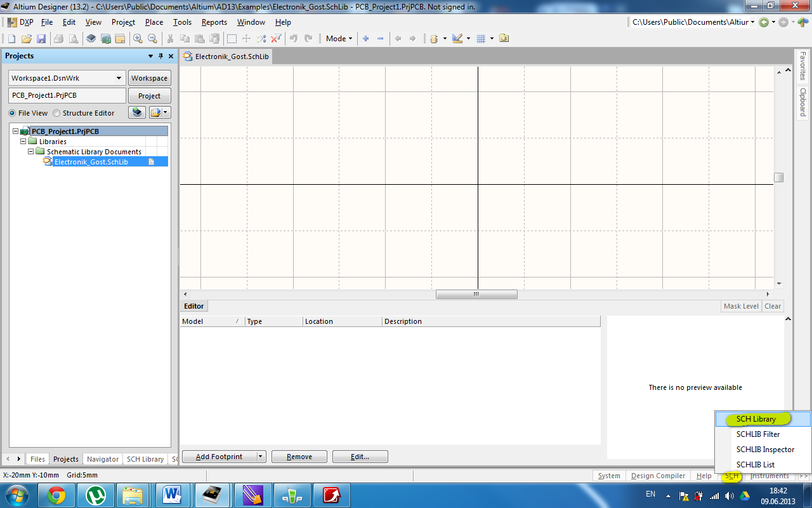Deselect all objects toolbar icon
812x508 pixels.
(261, 39)
